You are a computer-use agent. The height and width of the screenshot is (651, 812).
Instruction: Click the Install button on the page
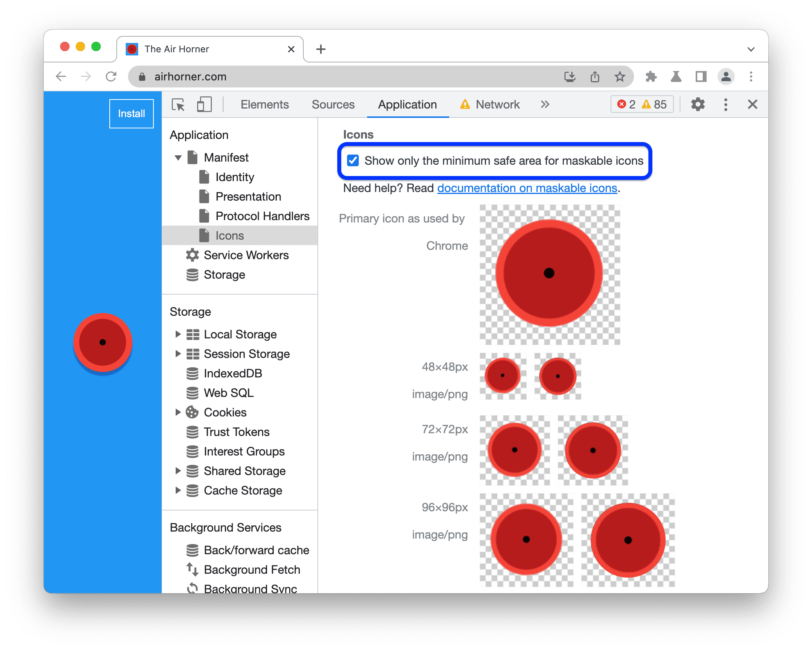click(x=131, y=113)
